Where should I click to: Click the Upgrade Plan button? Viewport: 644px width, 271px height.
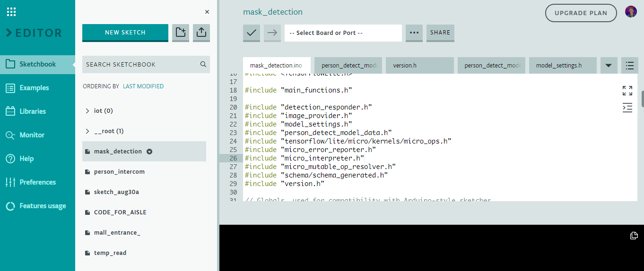tap(581, 13)
